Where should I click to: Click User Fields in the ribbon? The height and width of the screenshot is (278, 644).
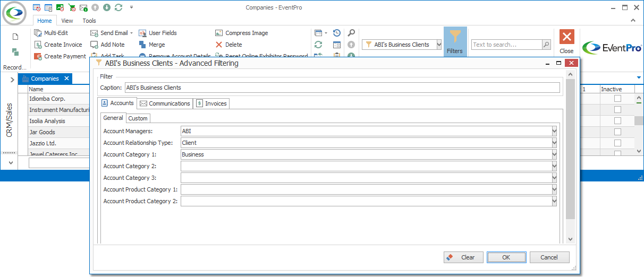pos(158,33)
